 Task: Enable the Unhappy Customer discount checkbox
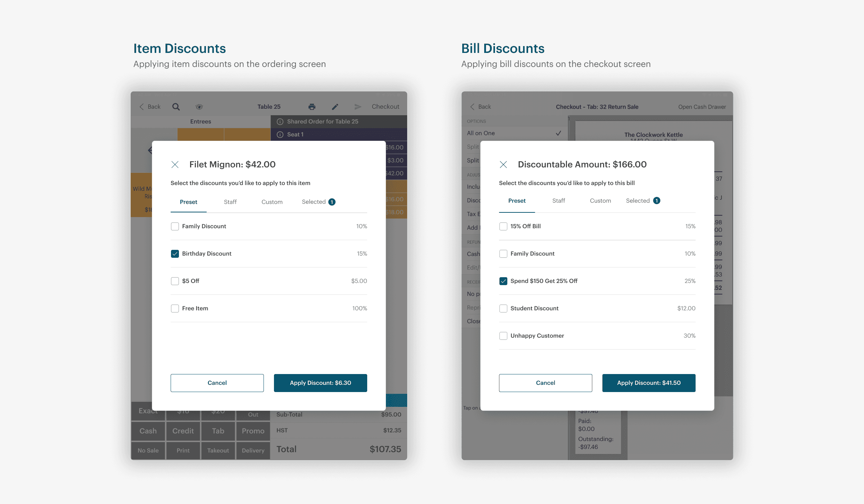(503, 336)
